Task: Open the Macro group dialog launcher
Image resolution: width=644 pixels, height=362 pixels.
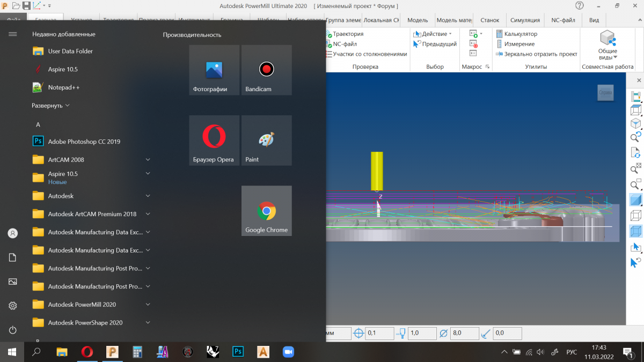Action: 488,67
